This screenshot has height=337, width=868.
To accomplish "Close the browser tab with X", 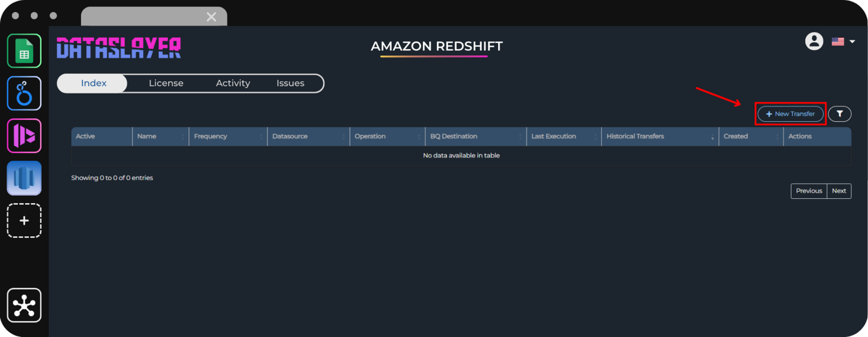I will coord(212,17).
